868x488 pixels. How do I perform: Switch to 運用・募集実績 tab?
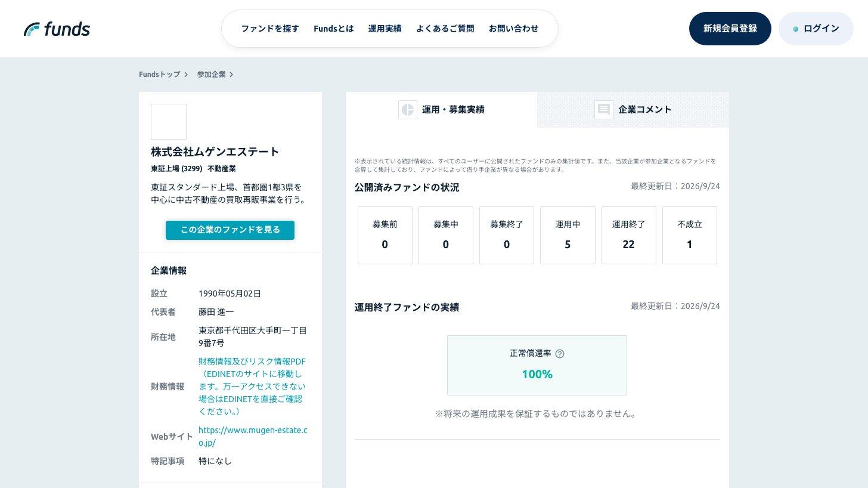[442, 110]
